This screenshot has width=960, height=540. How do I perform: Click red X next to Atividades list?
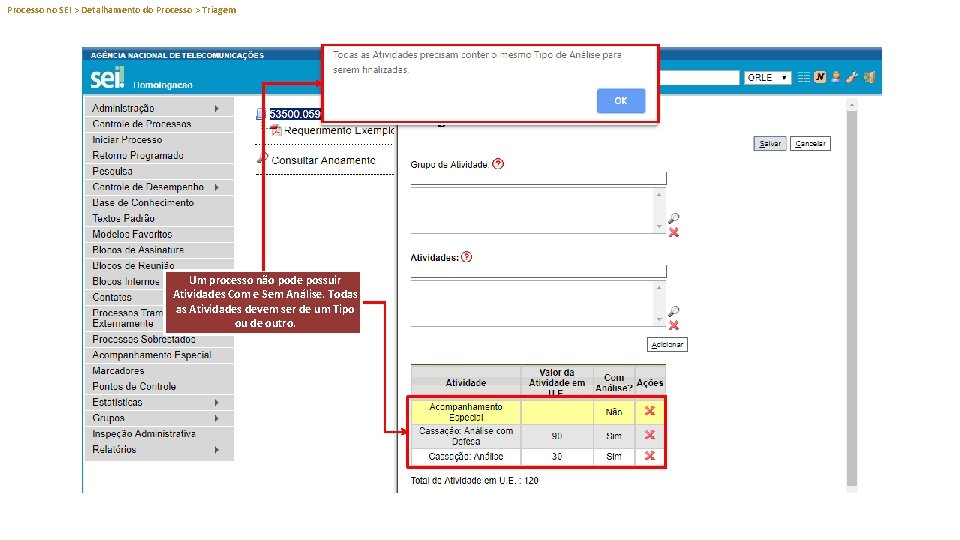point(673,326)
